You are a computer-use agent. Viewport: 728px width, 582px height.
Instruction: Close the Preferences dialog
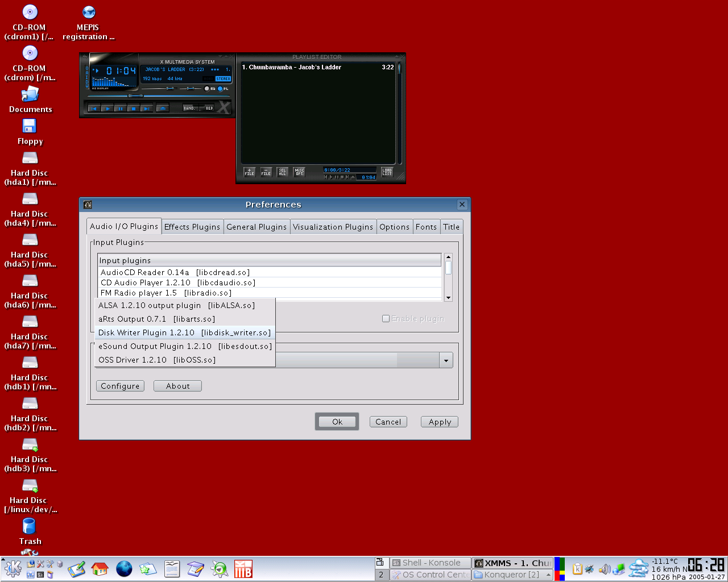click(x=462, y=205)
